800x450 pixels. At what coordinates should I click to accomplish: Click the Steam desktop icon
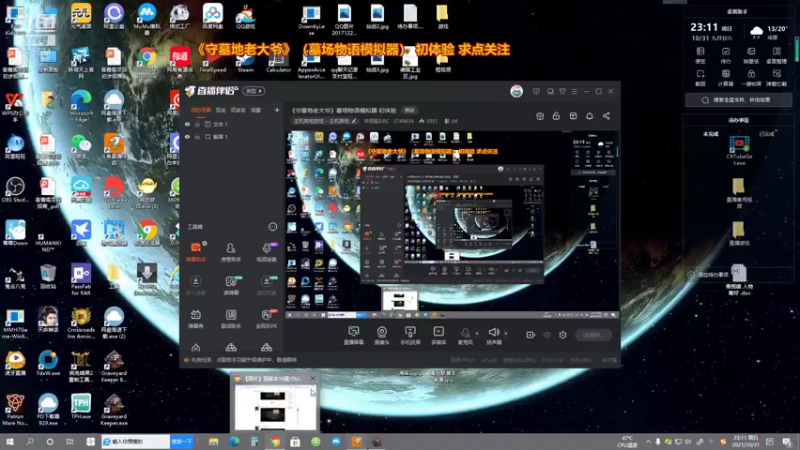coord(245,61)
